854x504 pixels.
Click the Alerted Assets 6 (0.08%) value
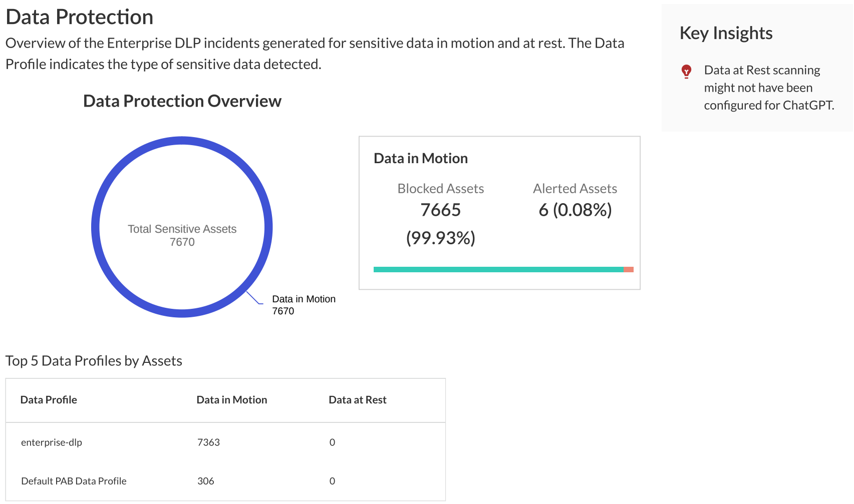[575, 210]
